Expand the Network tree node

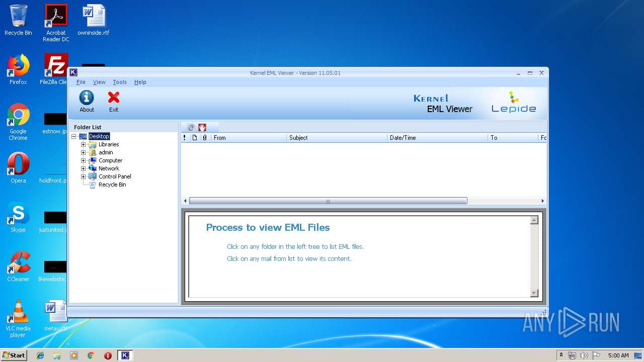(x=84, y=168)
